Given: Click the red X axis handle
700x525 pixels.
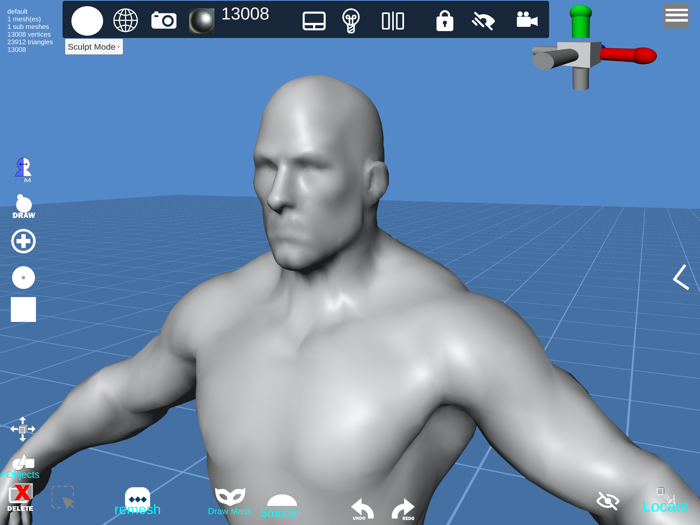Looking at the screenshot, I should (629, 55).
